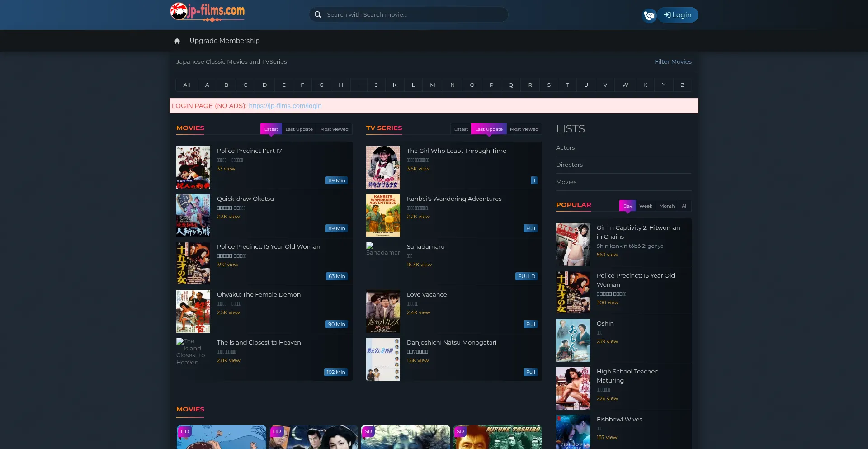Select Latest tab under TV Series
This screenshot has height=449, width=868.
click(x=461, y=129)
